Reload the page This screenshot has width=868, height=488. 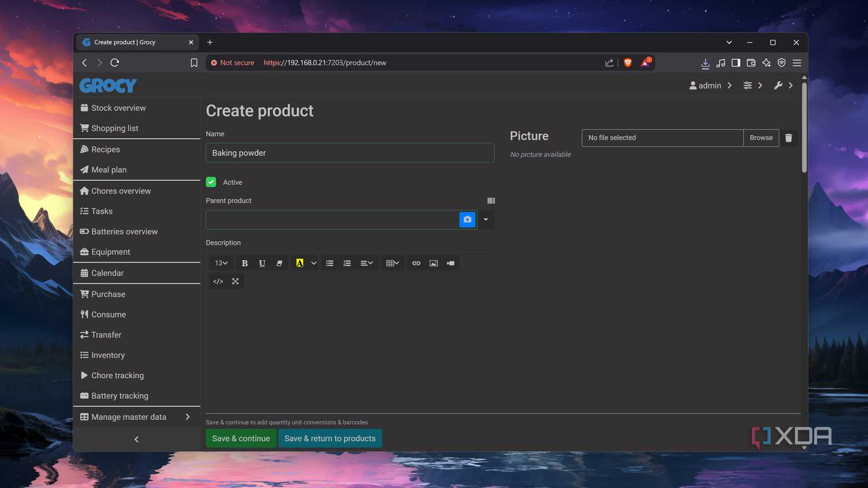115,62
